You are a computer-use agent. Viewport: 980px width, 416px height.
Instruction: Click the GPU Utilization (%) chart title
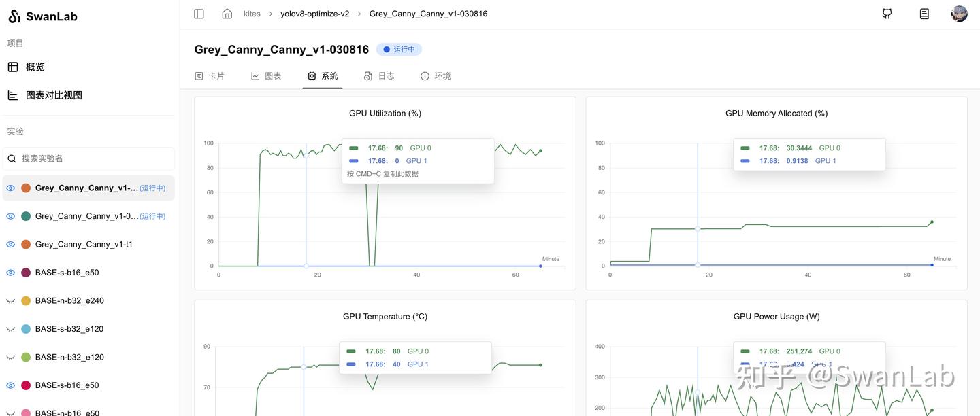[385, 114]
